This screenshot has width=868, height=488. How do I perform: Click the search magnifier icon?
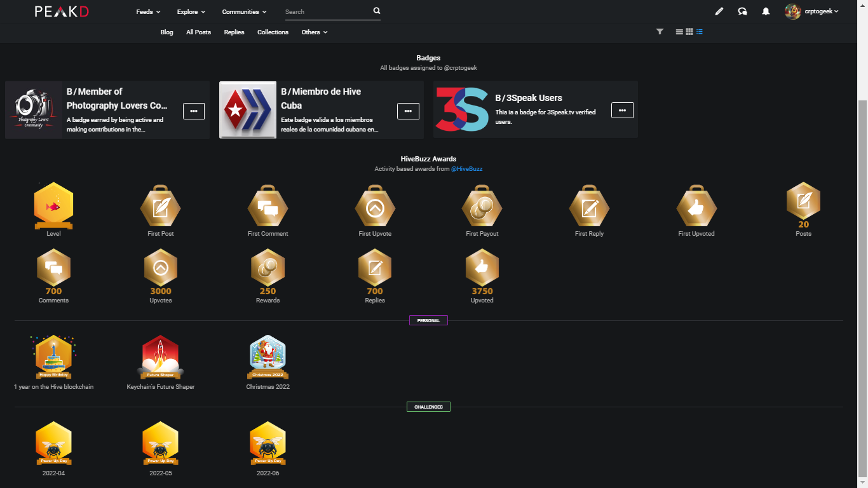(x=376, y=11)
